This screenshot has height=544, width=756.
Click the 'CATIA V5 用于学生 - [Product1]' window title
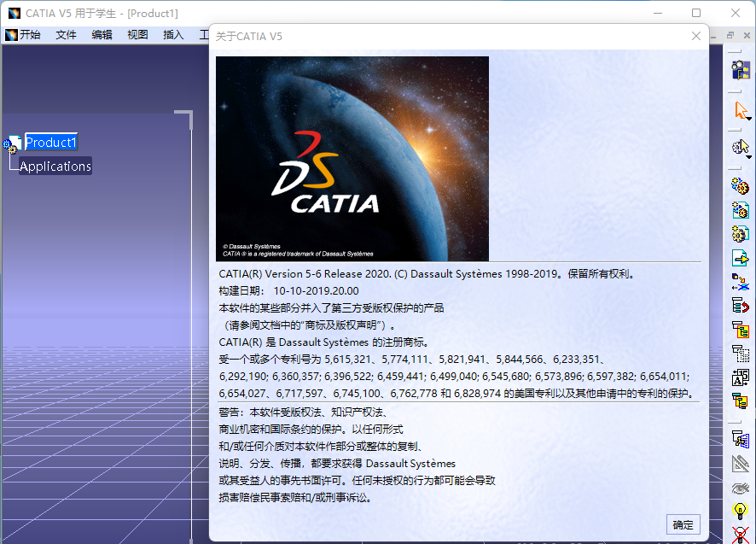click(x=102, y=14)
